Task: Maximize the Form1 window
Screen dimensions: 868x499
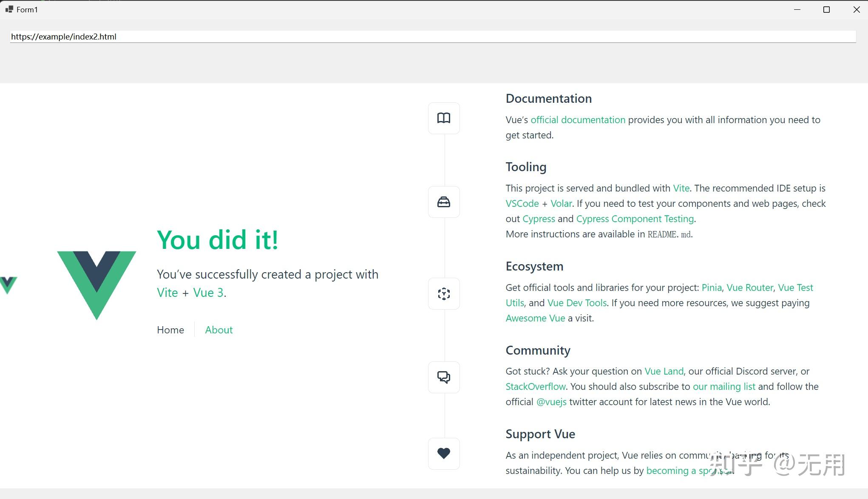Action: 826,9
